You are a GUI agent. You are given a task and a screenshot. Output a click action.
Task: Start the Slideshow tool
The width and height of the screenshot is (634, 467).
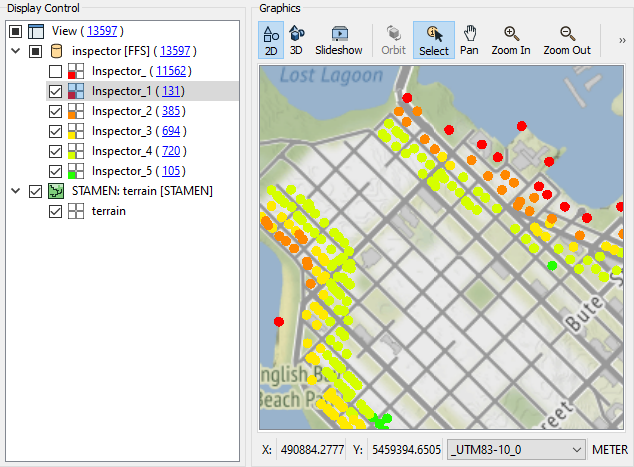coord(338,40)
